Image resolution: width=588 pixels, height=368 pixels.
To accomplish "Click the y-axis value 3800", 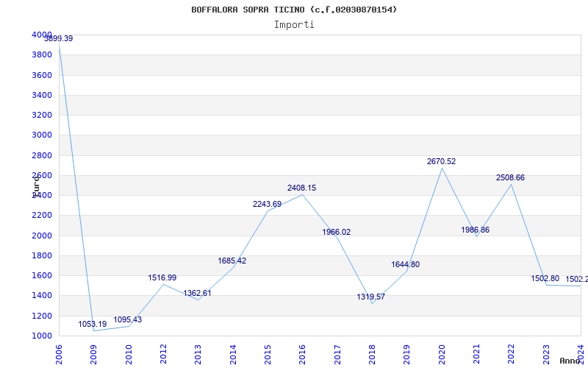I will 42,54.
